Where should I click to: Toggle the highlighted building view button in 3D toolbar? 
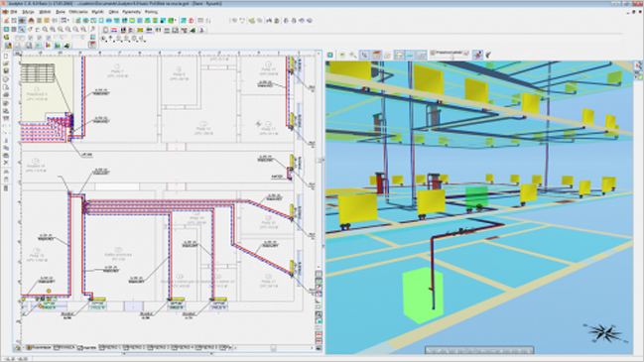[376, 55]
